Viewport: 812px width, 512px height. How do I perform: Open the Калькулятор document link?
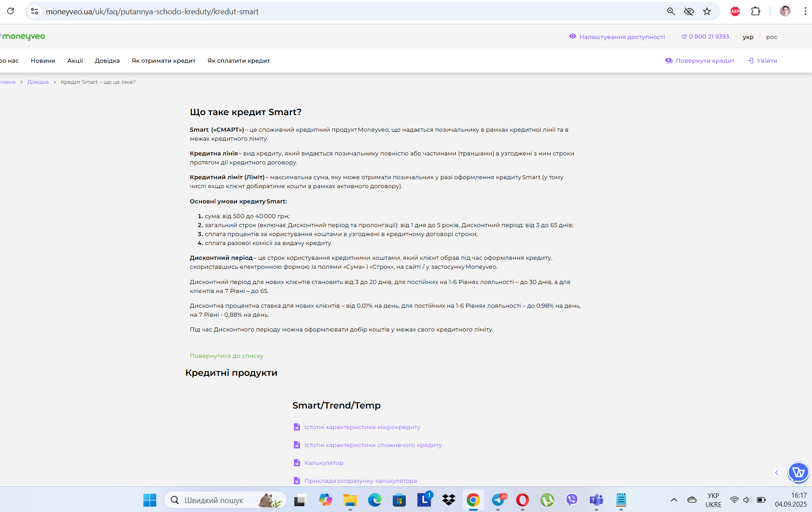[324, 463]
